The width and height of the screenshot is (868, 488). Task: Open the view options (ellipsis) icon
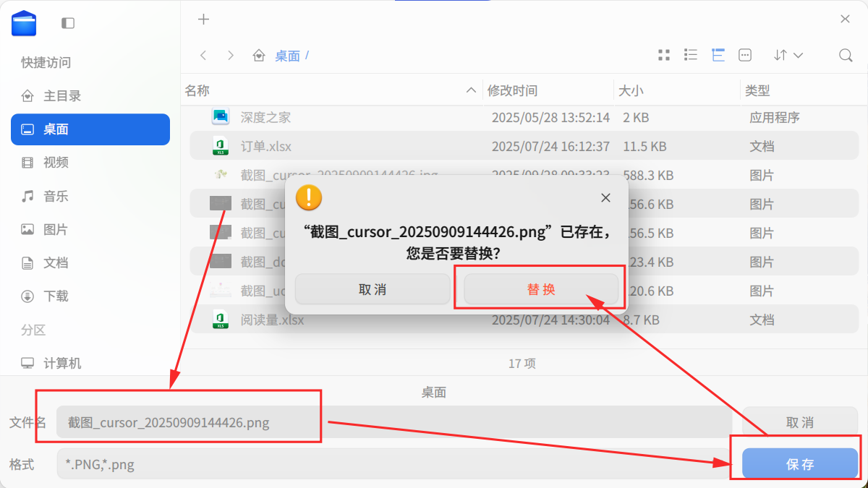tap(745, 55)
